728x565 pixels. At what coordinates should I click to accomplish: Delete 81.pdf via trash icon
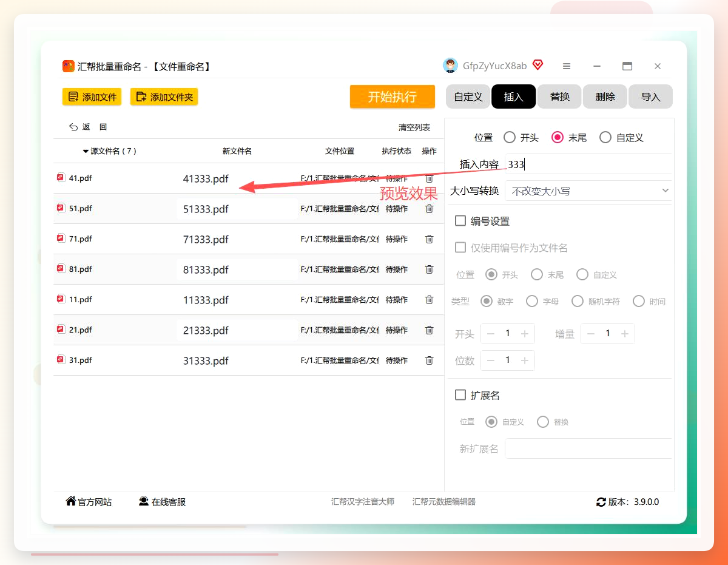(x=430, y=269)
